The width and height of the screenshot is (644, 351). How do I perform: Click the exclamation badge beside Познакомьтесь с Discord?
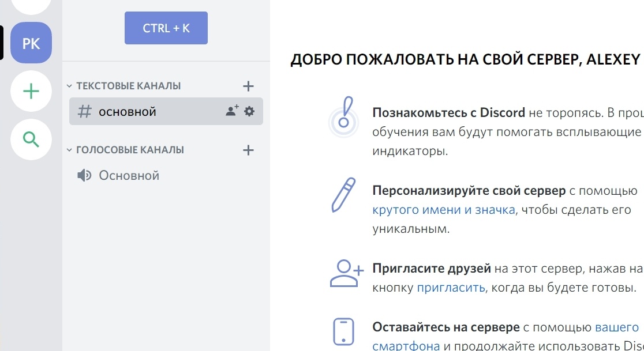pyautogui.click(x=343, y=115)
